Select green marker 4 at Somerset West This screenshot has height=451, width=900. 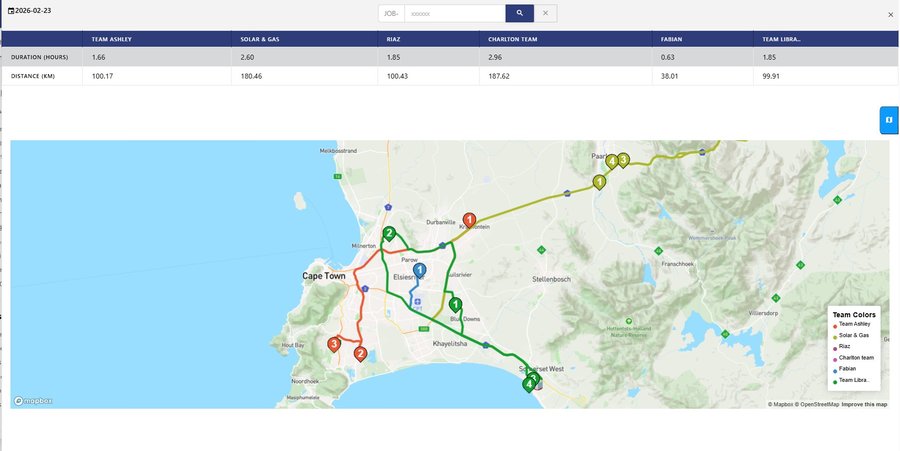[x=529, y=384]
